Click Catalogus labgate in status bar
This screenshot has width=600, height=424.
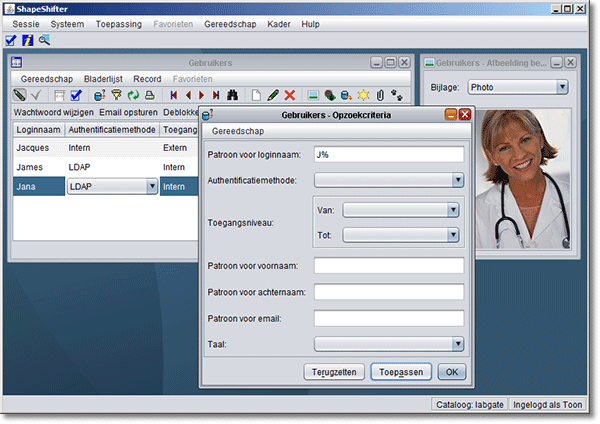(470, 404)
